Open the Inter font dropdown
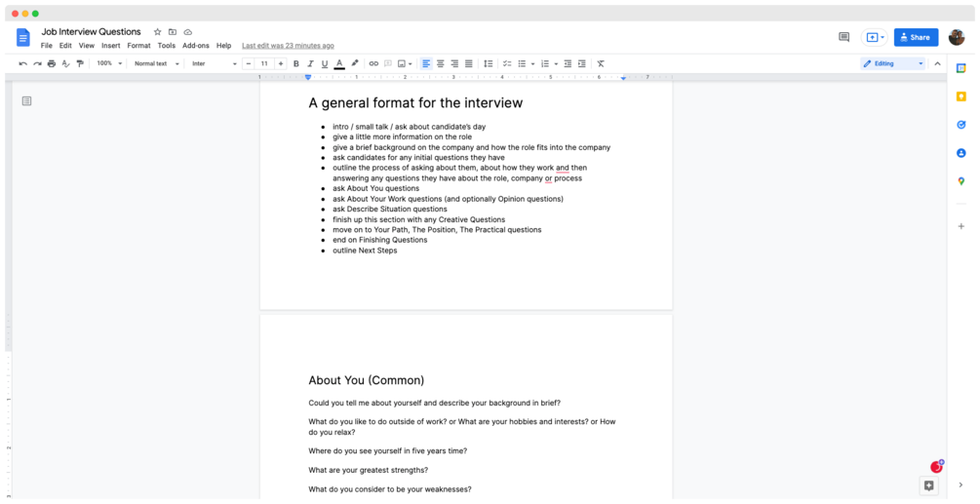980x504 pixels. [215, 63]
